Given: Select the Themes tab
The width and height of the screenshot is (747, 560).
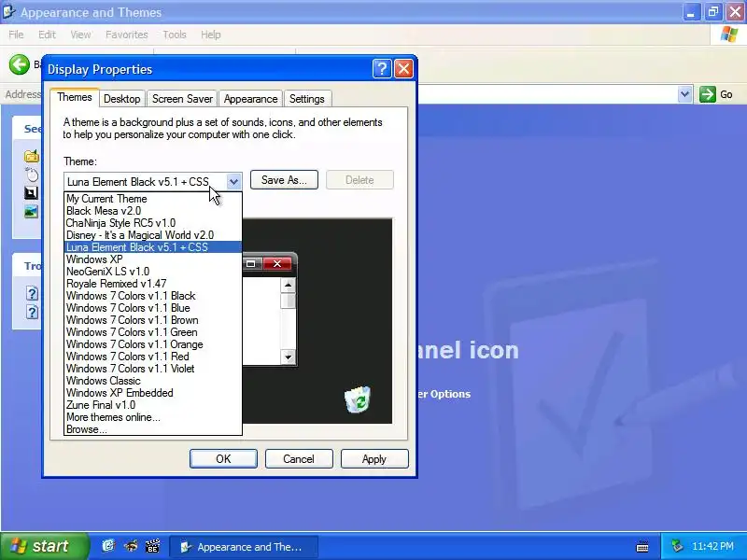Looking at the screenshot, I should tap(75, 97).
